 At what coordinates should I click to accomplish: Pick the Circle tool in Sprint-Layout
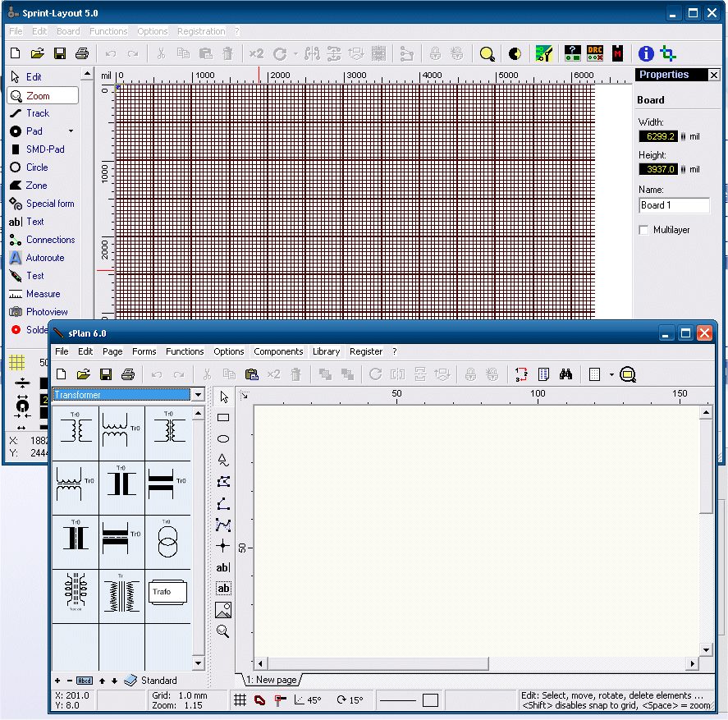[30, 167]
